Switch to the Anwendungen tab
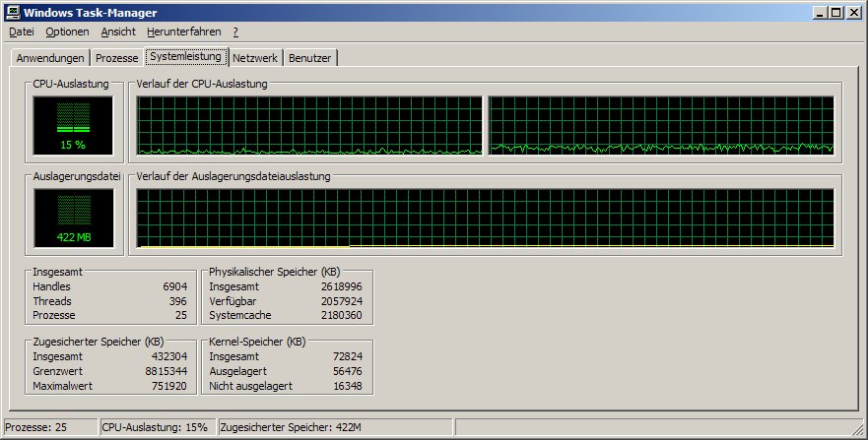This screenshot has width=868, height=440. coord(50,58)
